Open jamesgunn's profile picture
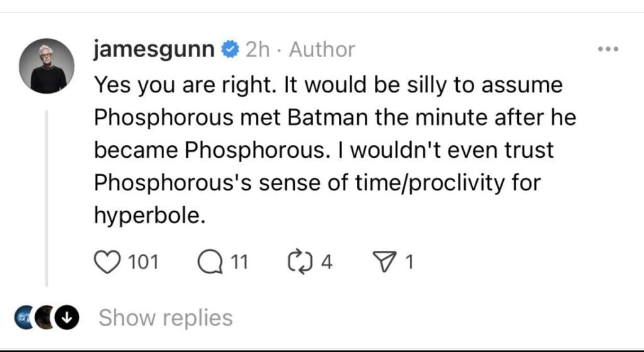Viewport: 644px width, 352px height. pyautogui.click(x=47, y=65)
